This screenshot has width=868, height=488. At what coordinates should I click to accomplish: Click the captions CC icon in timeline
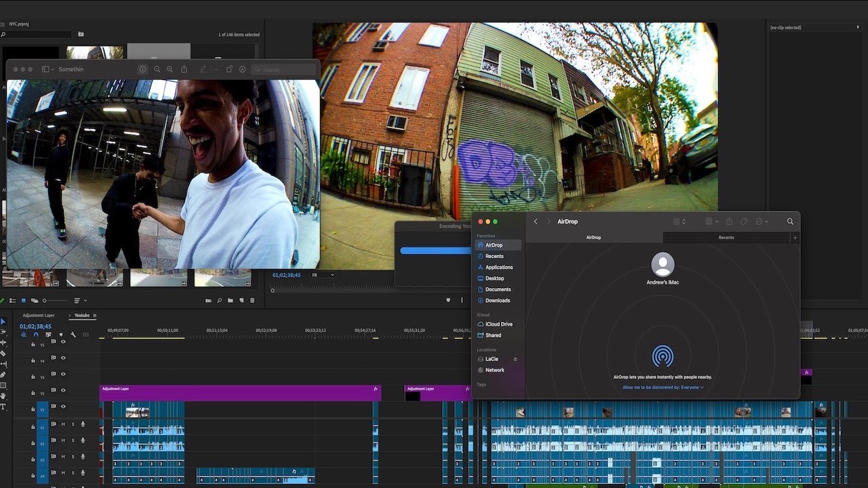(x=85, y=335)
